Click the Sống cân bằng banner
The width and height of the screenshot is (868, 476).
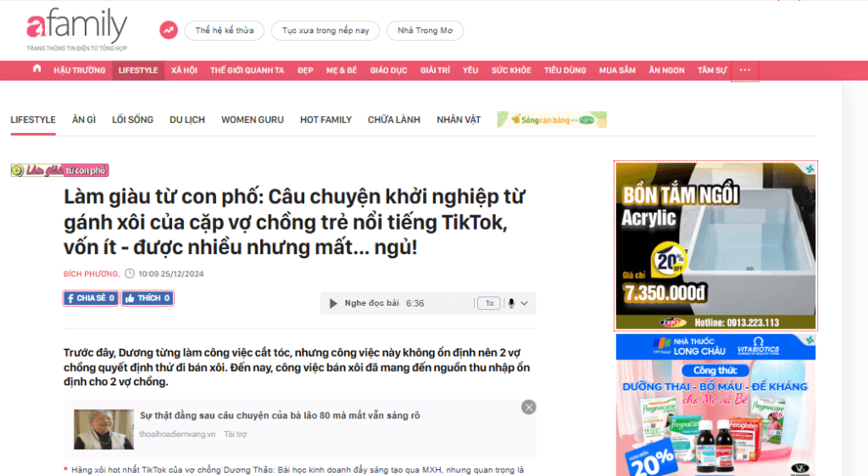[552, 119]
